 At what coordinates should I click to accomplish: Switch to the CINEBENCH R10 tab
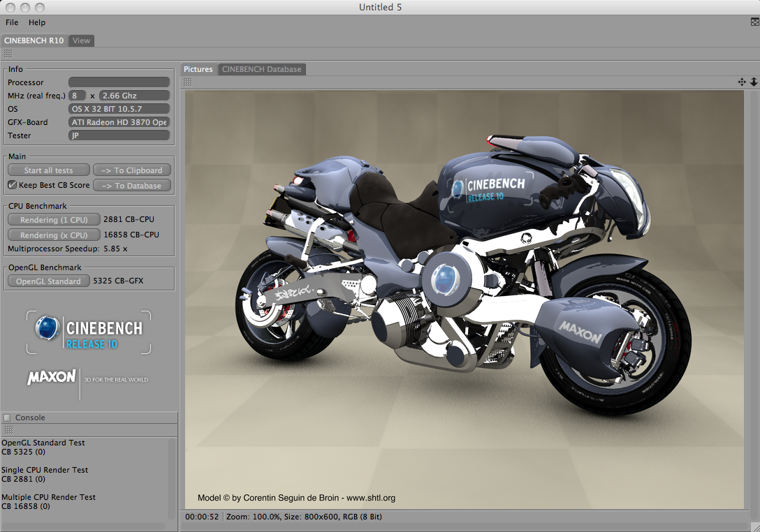34,40
